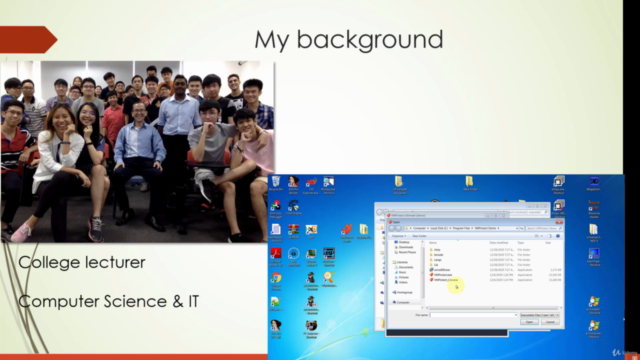Image resolution: width=640 pixels, height=360 pixels.
Task: Open the MegaDumper shortcut at desktop top-right
Action: point(594,183)
